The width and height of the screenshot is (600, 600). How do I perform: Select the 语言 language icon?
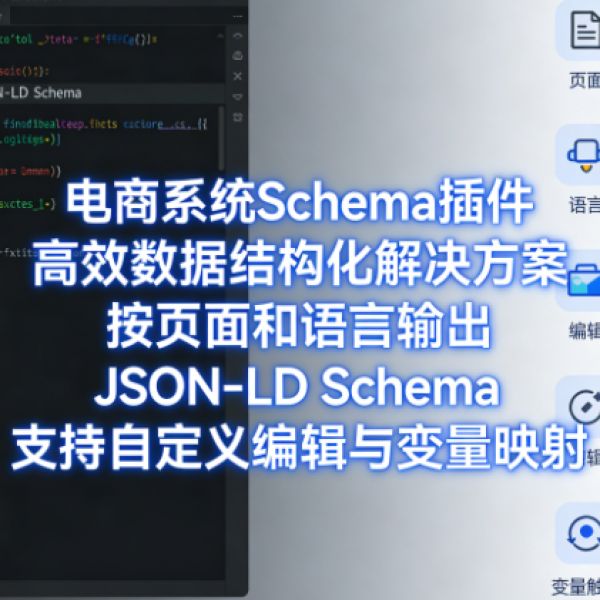(x=585, y=156)
